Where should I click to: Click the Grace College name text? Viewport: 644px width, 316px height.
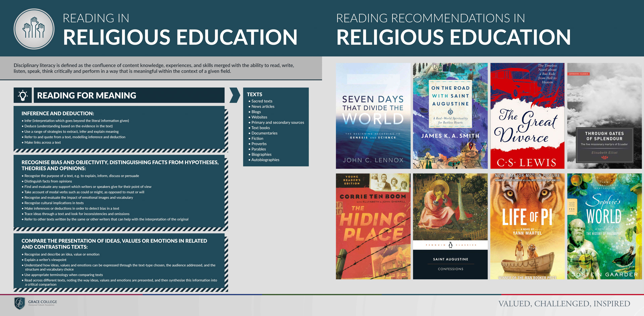[x=43, y=302]
